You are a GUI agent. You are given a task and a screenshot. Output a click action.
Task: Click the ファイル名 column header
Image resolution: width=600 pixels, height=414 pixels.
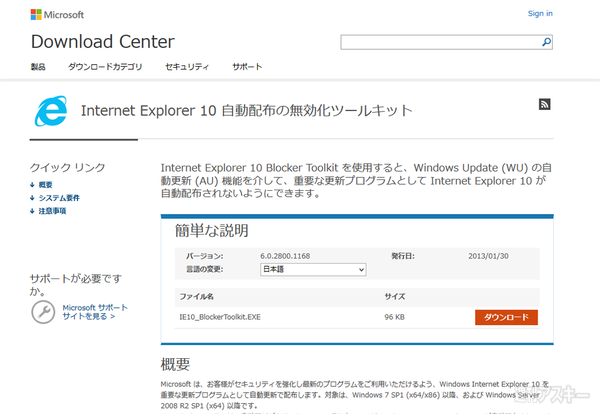coord(196,297)
